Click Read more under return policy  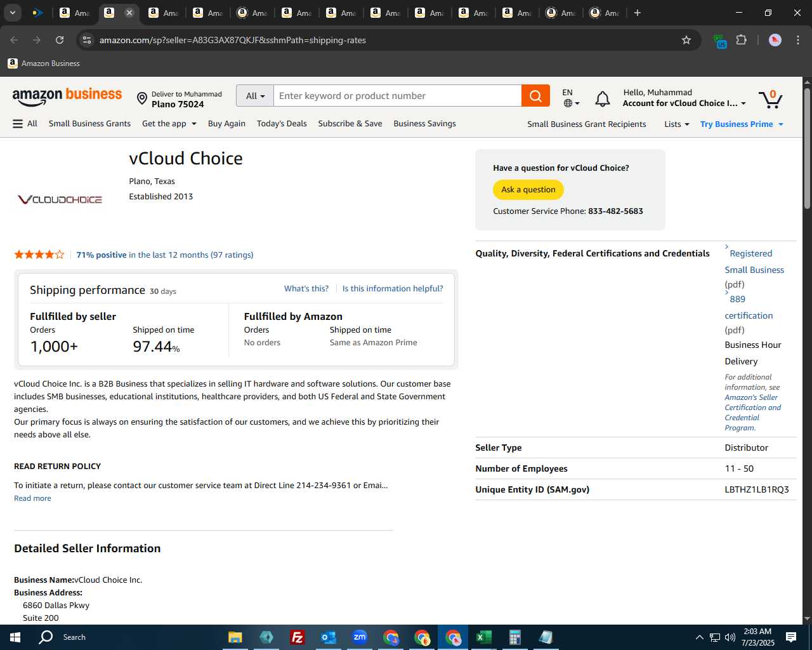(32, 498)
